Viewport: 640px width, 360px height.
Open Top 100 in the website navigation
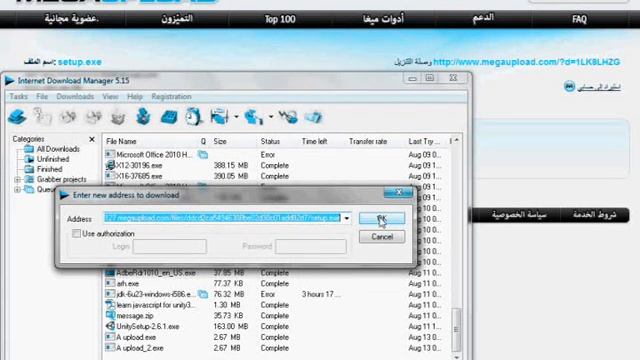pos(280,19)
